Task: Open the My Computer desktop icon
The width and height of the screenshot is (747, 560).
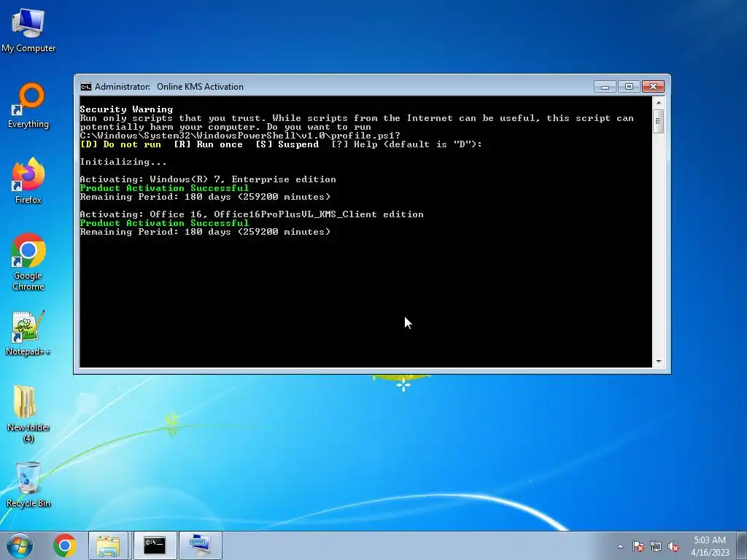Action: (28, 31)
